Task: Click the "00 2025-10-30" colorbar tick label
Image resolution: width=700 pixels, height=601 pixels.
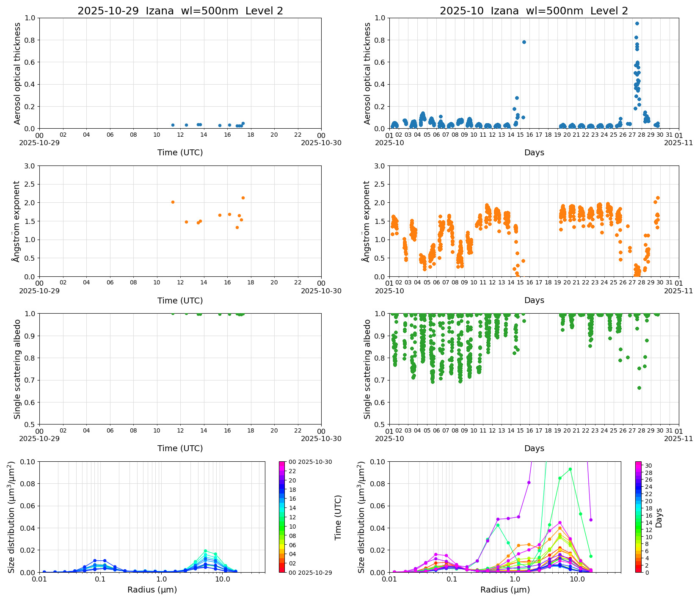Action: pos(310,462)
